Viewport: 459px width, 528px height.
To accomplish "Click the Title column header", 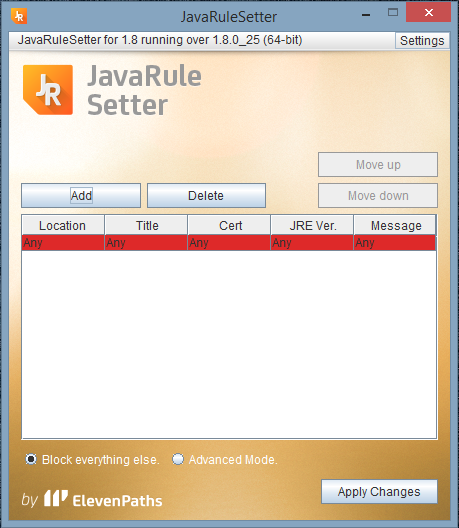I will [146, 225].
